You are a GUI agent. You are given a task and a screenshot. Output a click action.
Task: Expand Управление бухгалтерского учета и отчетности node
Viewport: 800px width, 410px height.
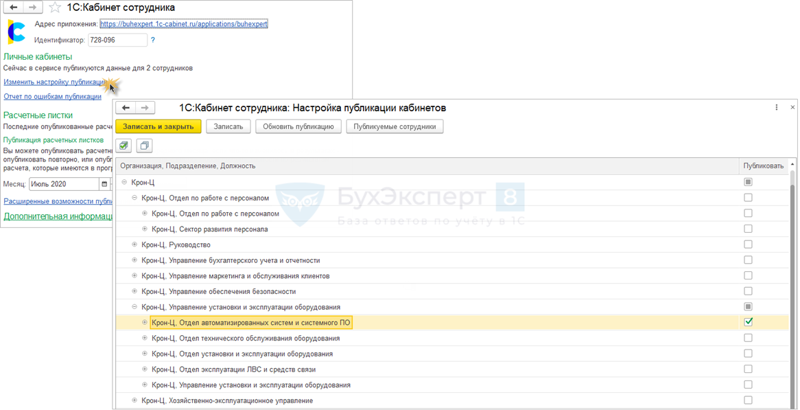click(135, 260)
